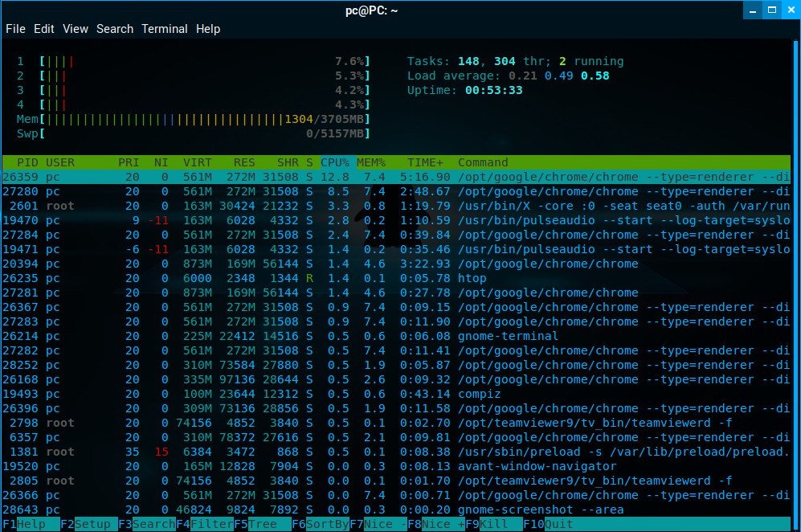Sort by the VIRT column header

(197, 162)
